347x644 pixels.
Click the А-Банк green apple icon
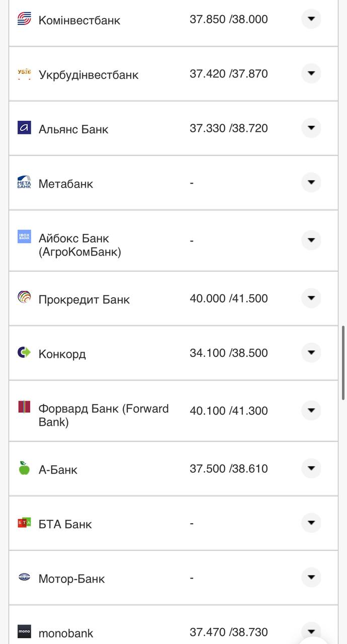coord(24,468)
